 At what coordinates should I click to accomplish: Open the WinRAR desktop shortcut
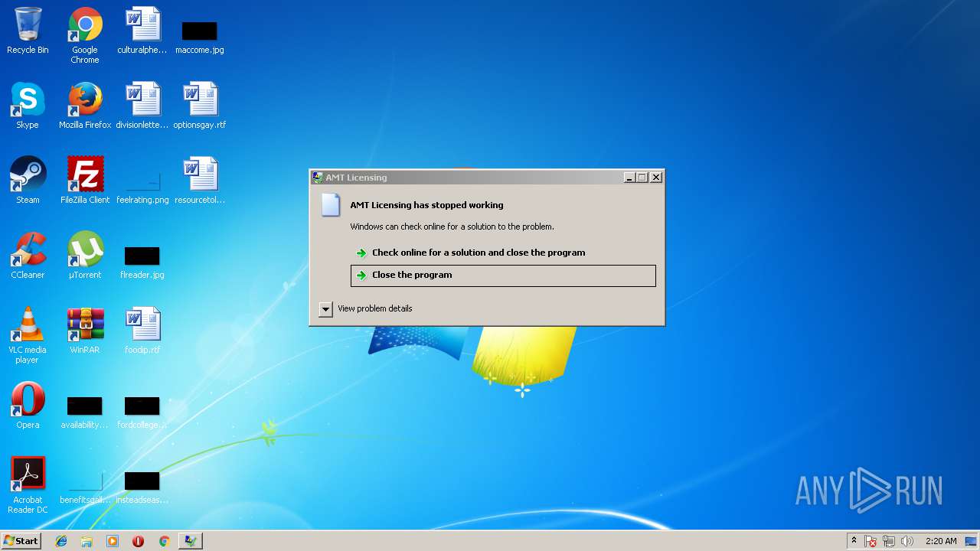(x=85, y=331)
